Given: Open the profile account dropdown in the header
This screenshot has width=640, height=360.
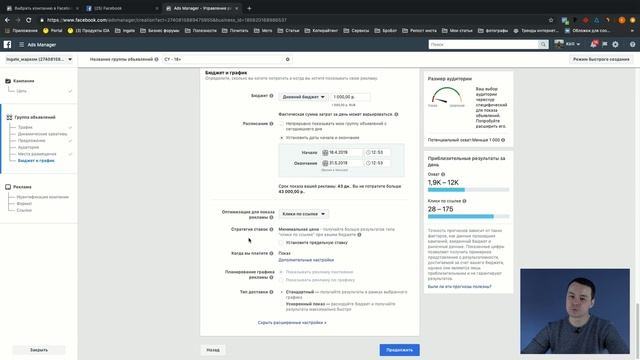Looking at the screenshot, I should tap(567, 44).
